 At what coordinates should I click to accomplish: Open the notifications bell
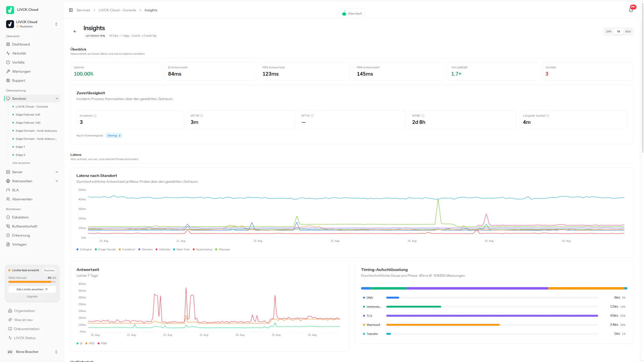point(631,10)
